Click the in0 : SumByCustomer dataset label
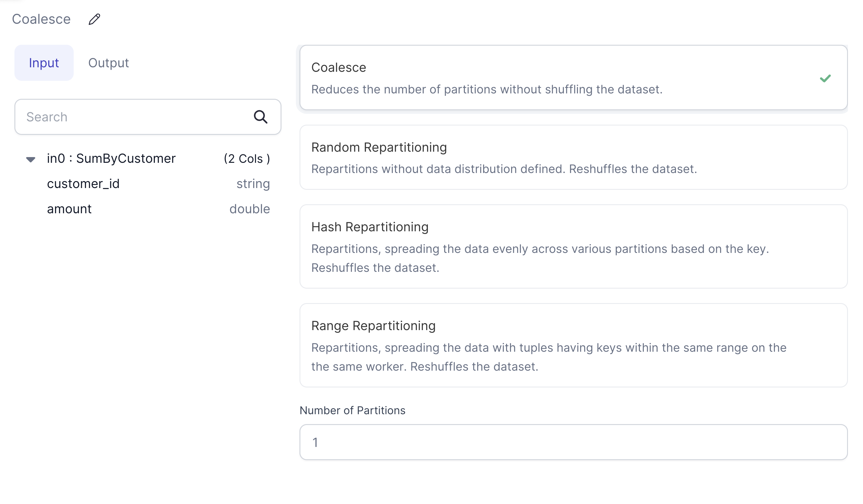The image size is (863, 504). (x=111, y=158)
